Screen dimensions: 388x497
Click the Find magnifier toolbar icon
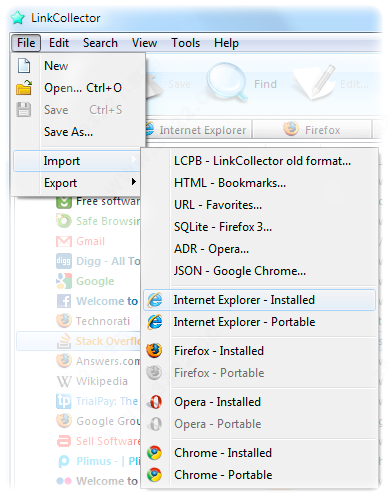coord(227,82)
